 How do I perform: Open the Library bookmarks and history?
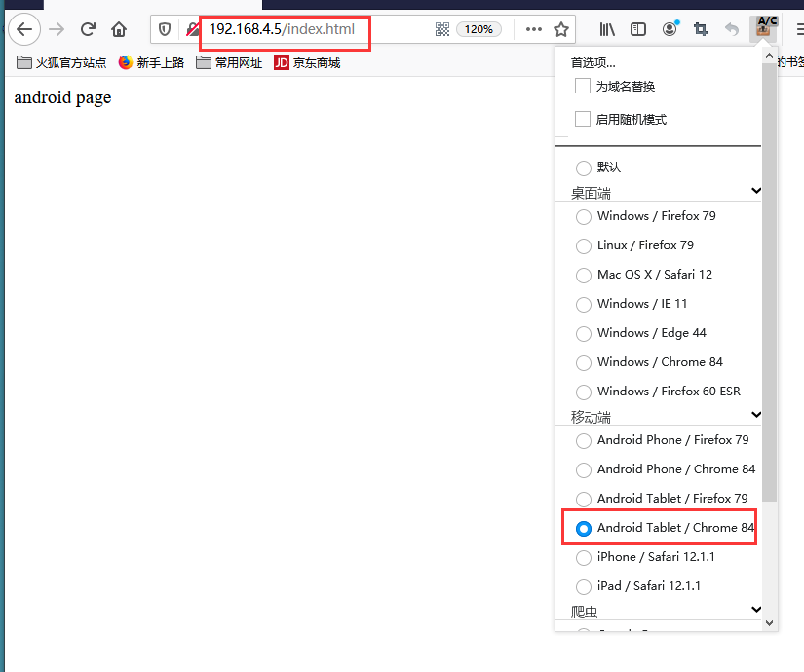(607, 29)
